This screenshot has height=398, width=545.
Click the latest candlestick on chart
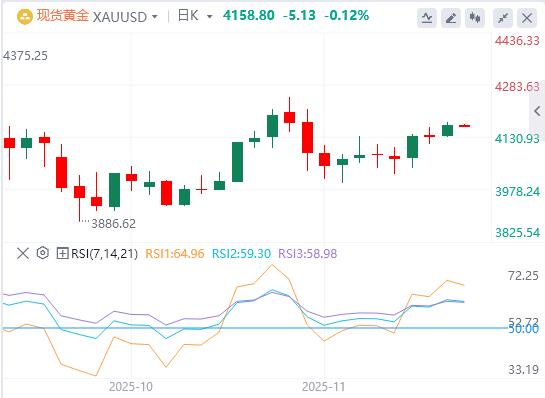pyautogui.click(x=464, y=126)
